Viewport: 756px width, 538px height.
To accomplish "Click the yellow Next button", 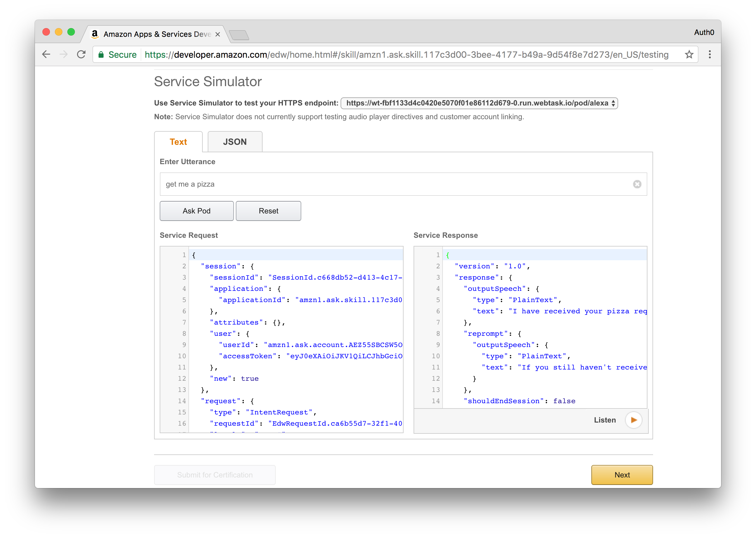I will [622, 475].
